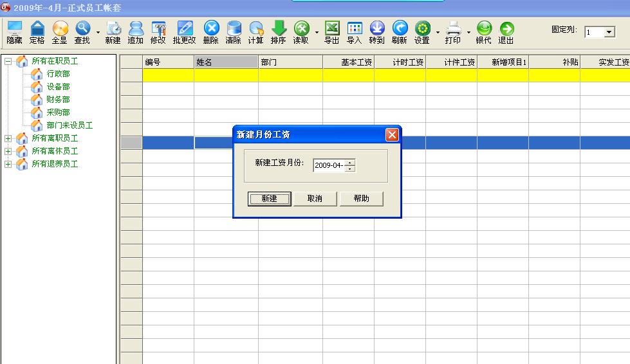Select 采购部 in the department tree
Viewport: 630px width, 364px height.
click(x=58, y=113)
